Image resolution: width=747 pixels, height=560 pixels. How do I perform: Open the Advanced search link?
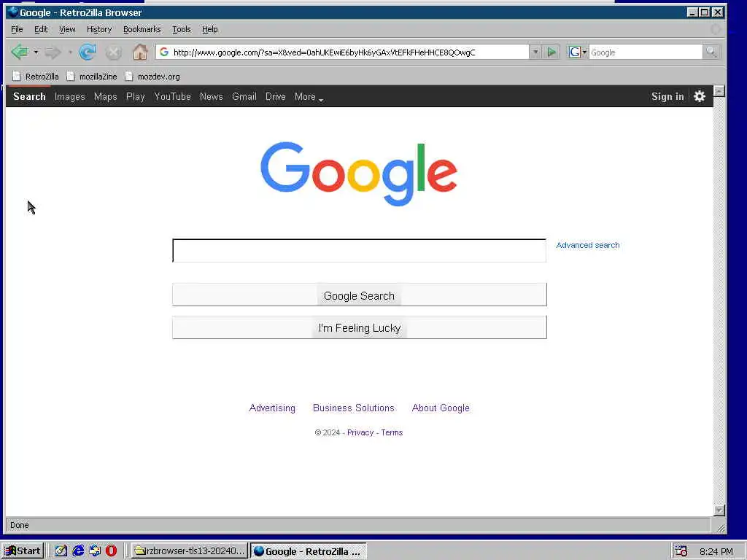(587, 245)
